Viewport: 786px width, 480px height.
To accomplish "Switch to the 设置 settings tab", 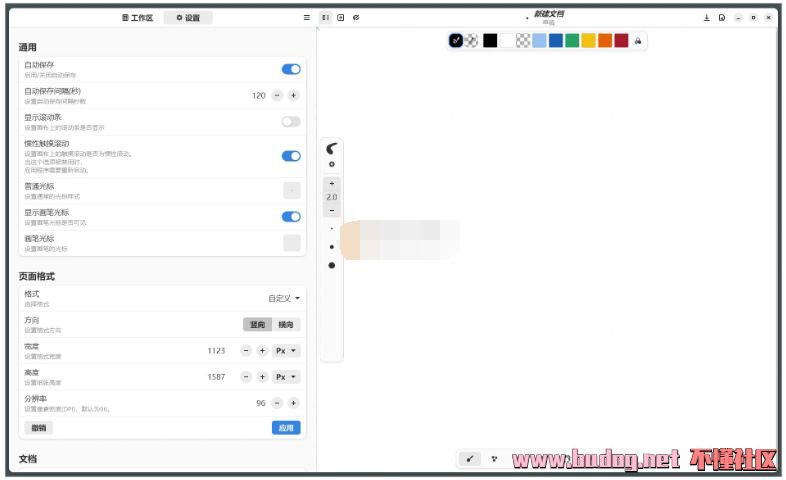I will (188, 18).
